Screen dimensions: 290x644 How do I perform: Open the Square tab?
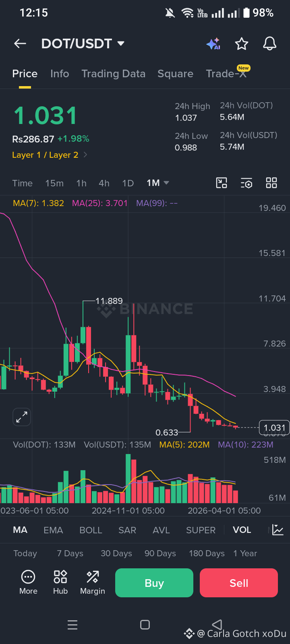pyautogui.click(x=175, y=74)
